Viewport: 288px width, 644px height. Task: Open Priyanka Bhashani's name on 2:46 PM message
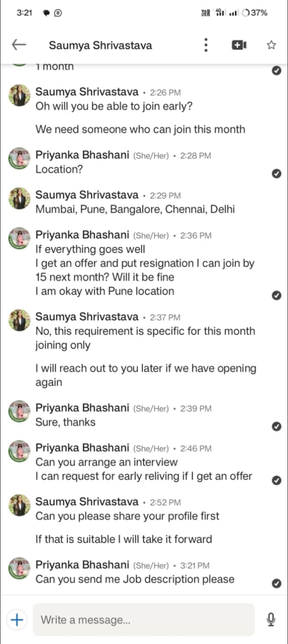pos(82,448)
